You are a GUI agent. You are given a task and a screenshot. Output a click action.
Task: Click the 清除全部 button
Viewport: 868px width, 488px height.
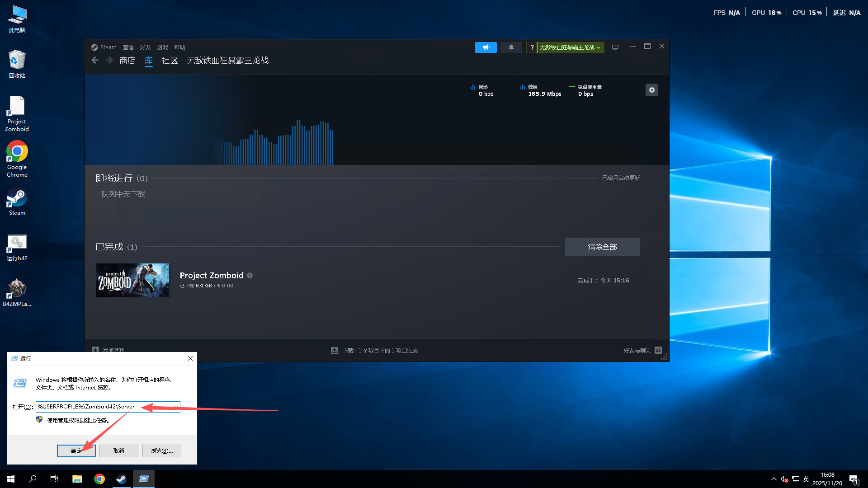[602, 247]
